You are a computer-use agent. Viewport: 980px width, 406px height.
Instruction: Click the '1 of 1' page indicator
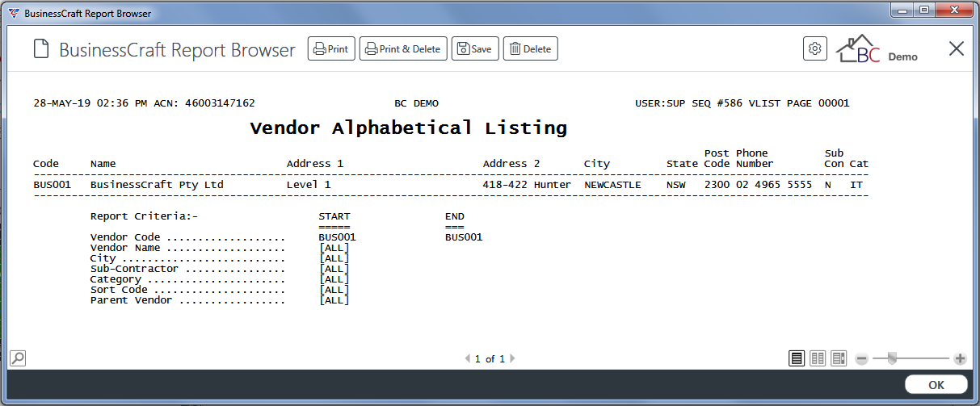coord(490,358)
